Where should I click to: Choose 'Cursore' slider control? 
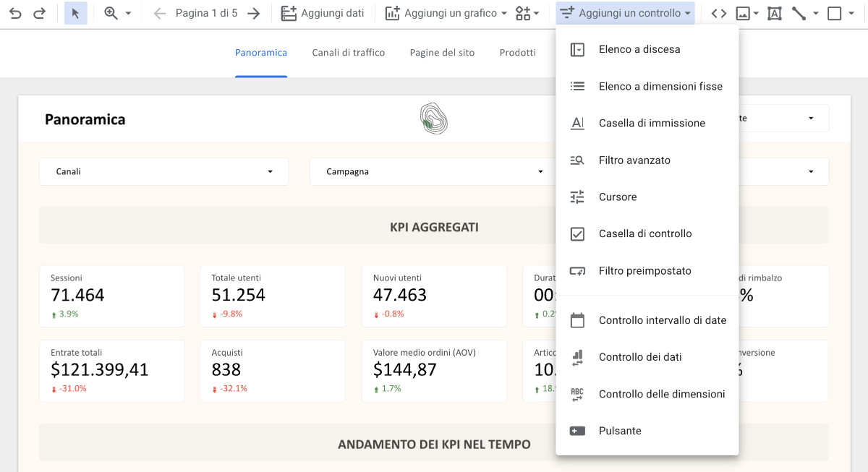pos(647,197)
